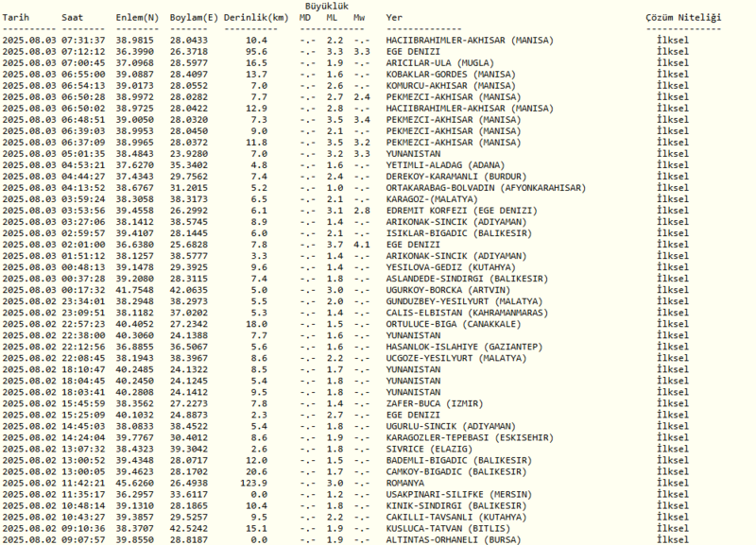Click the İlksel label on the first row
Viewport: 756px width, 545px height.
pos(671,41)
